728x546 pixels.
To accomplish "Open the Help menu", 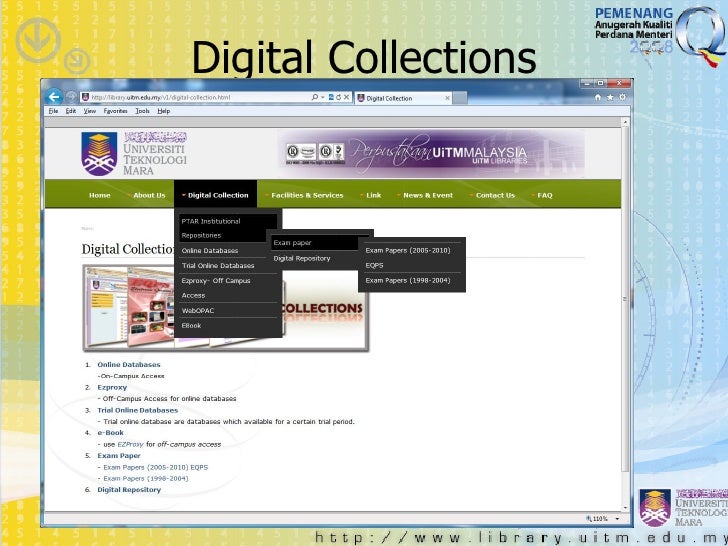I will (x=163, y=111).
